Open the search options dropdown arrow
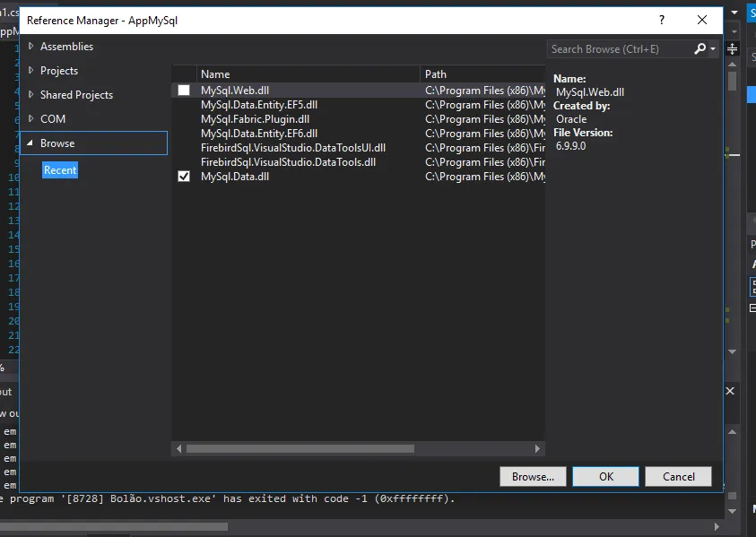Viewport: 756px width, 537px height. click(x=713, y=49)
